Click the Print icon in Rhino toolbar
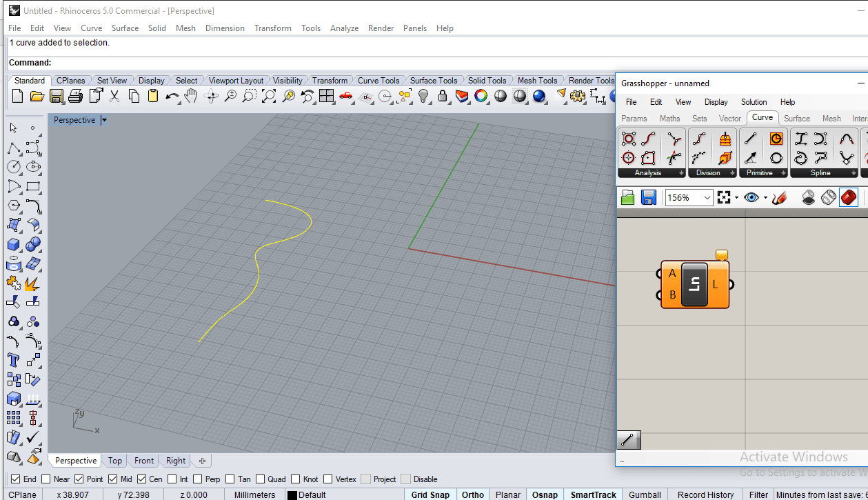 pyautogui.click(x=76, y=97)
